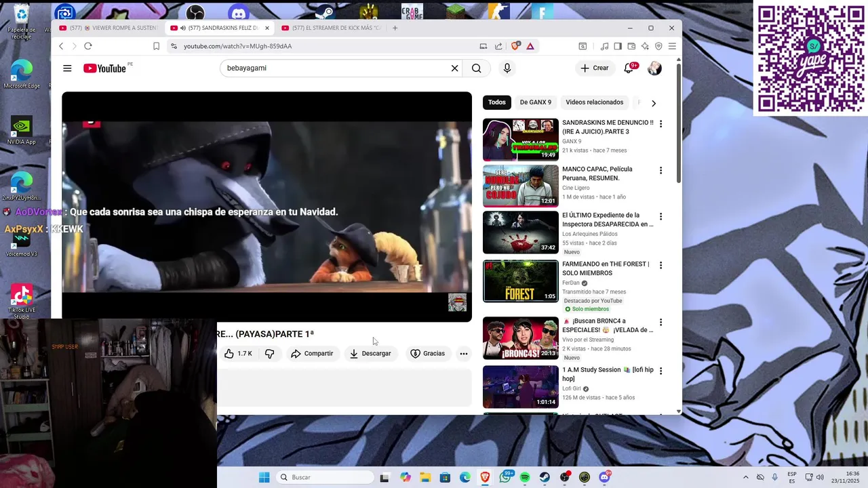Open the YouTube account avatar menu
The height and width of the screenshot is (488, 868).
(x=654, y=68)
